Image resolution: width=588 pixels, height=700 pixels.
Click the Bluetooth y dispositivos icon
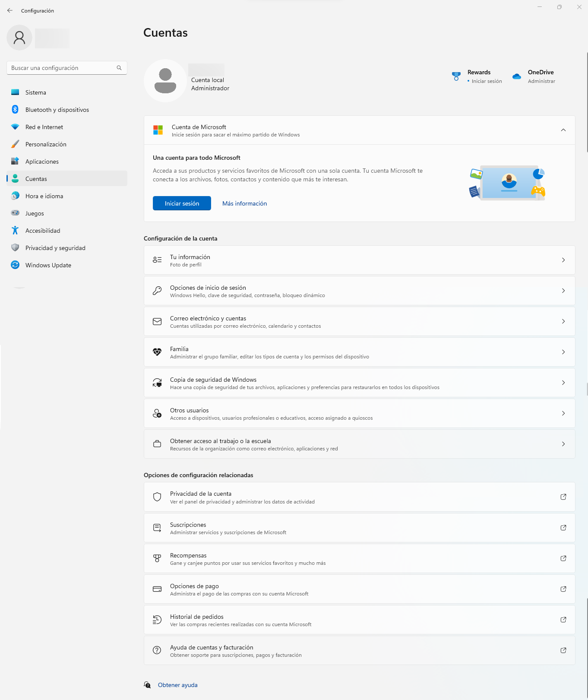click(x=15, y=110)
